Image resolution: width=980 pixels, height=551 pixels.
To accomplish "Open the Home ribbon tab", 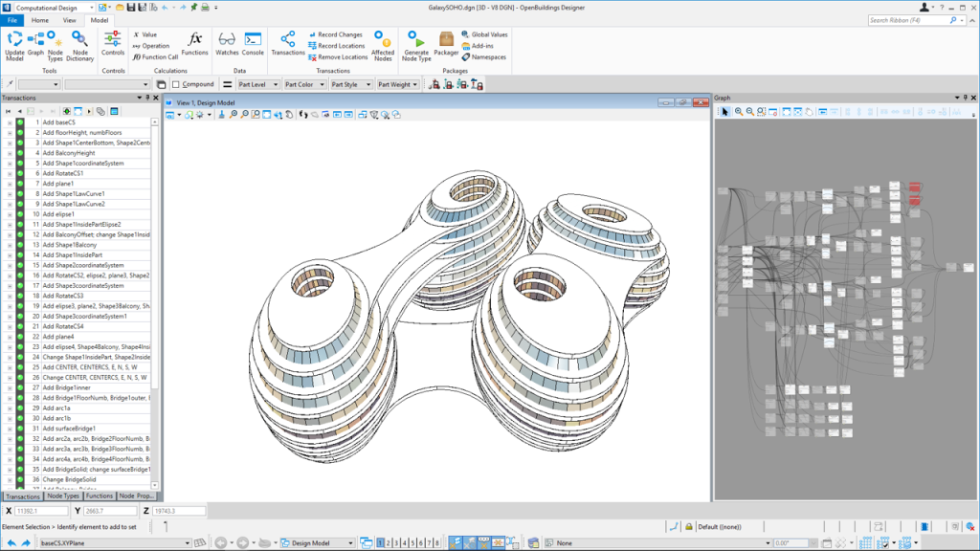I will click(39, 19).
